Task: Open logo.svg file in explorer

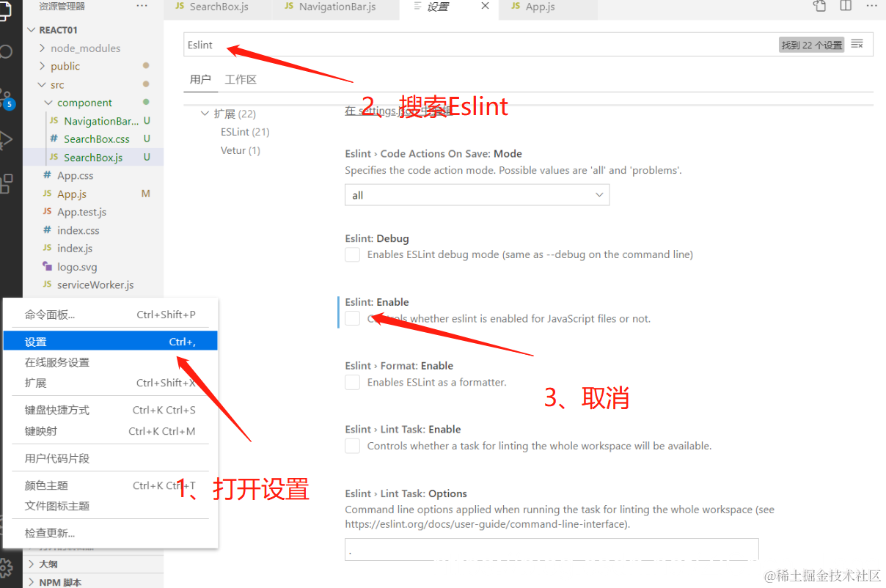Action: [x=77, y=267]
